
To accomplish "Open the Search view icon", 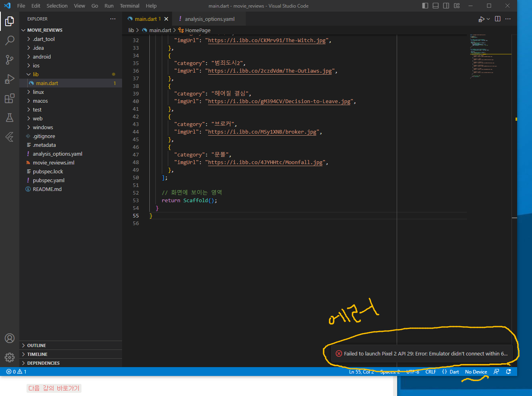I will pyautogui.click(x=10, y=40).
